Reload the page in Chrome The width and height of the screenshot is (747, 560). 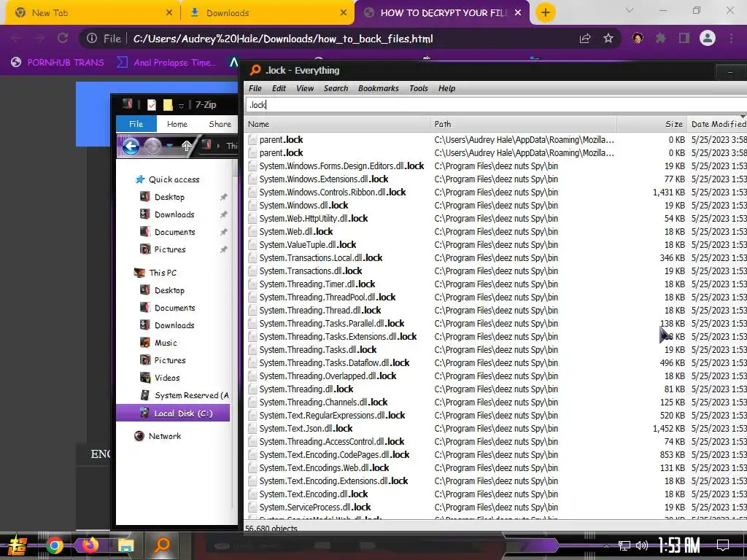coord(63,38)
